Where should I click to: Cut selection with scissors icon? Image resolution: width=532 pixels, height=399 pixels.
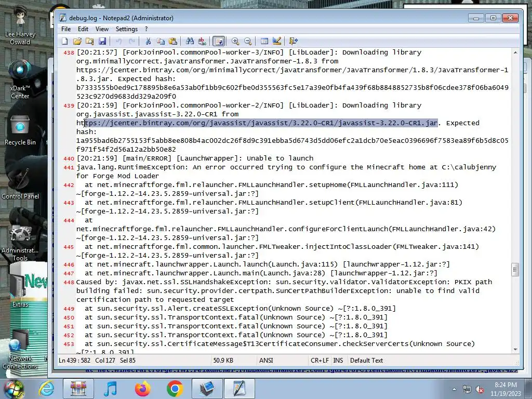[148, 41]
